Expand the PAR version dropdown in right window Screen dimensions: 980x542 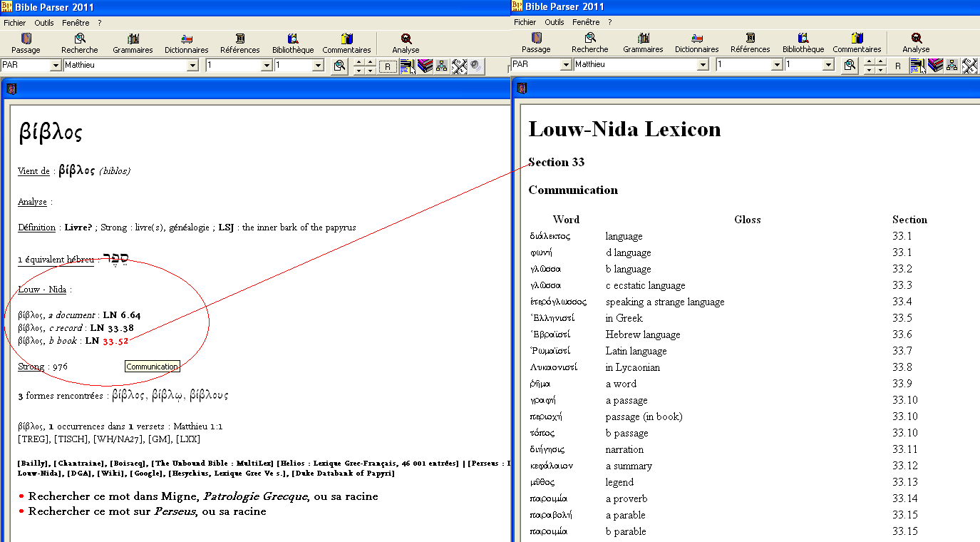tap(566, 66)
